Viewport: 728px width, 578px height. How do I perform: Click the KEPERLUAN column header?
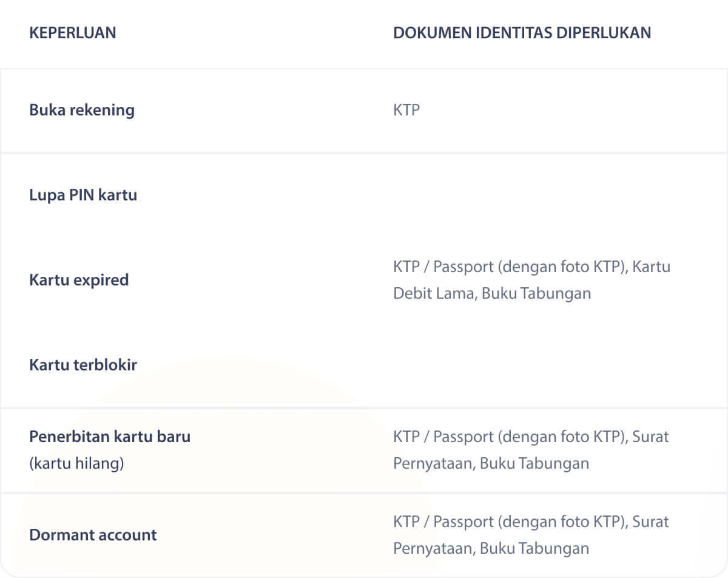[73, 33]
